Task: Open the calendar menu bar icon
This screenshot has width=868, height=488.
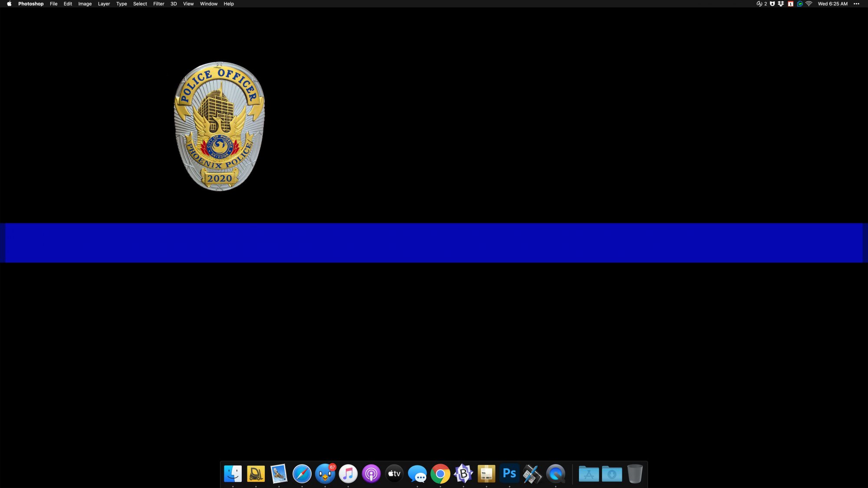Action: coord(791,4)
